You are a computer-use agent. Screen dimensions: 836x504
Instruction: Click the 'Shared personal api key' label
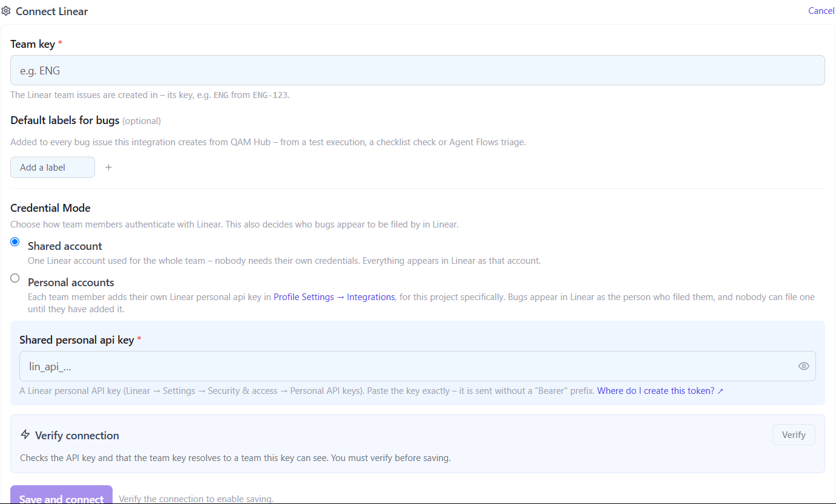(76, 340)
